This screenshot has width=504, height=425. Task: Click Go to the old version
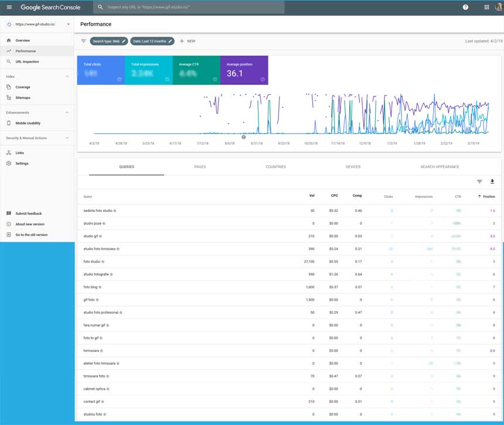click(31, 235)
